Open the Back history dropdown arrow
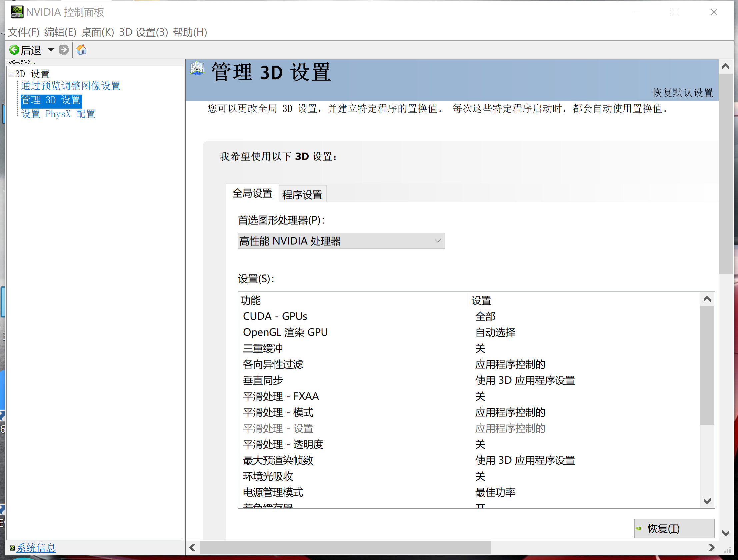 [x=51, y=50]
